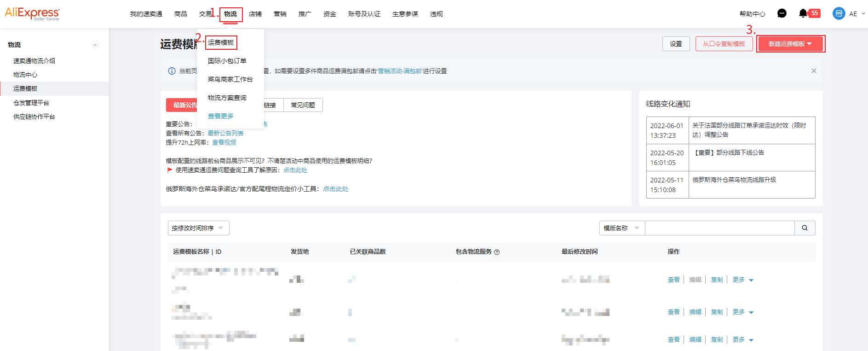Expand the AE account dropdown arrow
Viewport: 868px width, 351px height.
[863, 14]
